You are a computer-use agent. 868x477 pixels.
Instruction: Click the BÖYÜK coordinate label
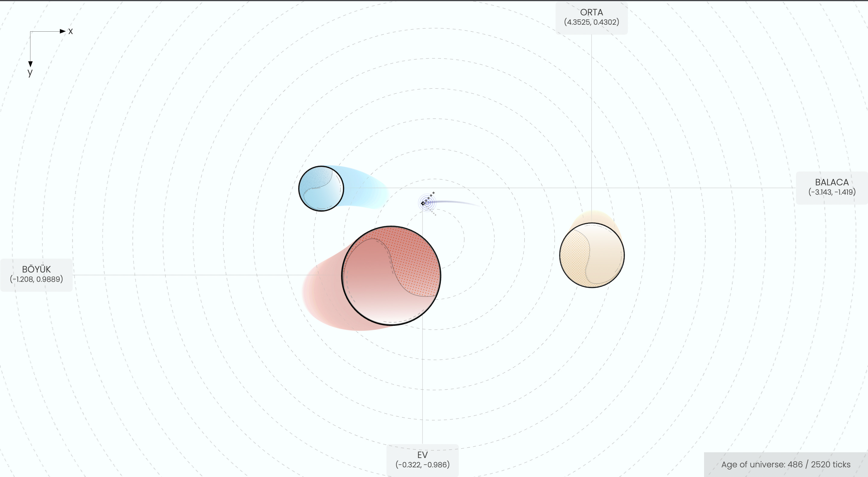coord(36,274)
